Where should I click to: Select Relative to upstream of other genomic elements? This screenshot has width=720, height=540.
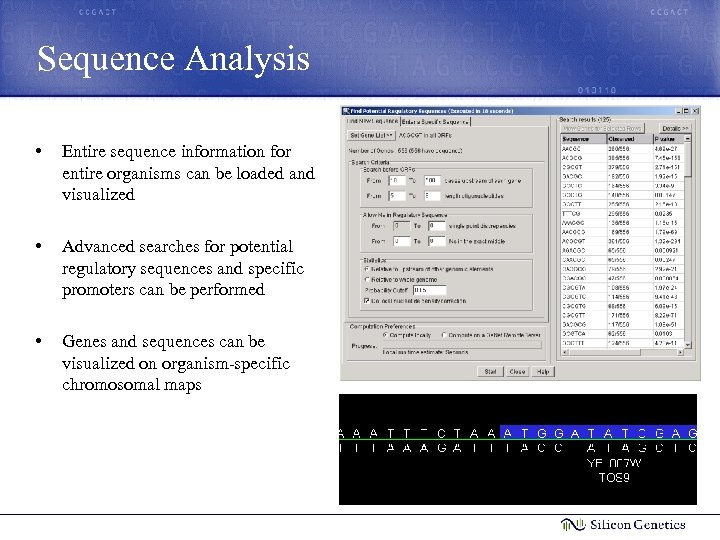tap(367, 269)
